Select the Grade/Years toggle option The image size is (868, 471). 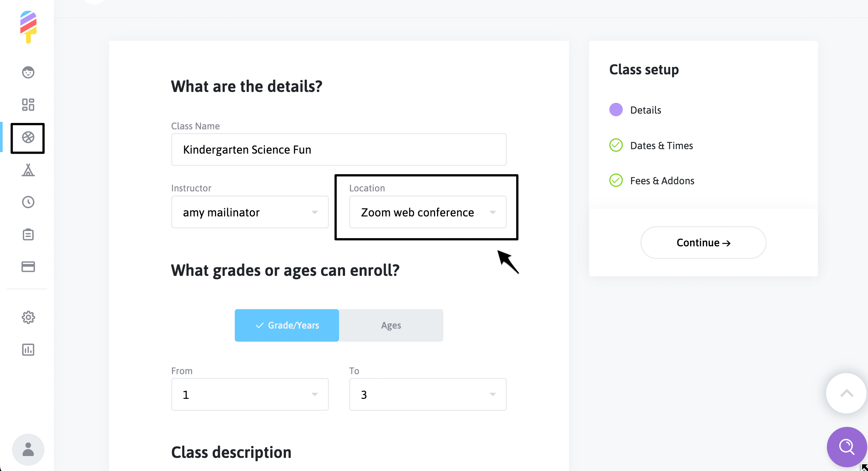287,325
